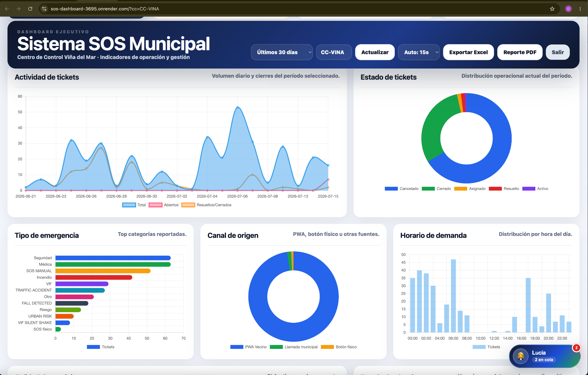Click the VIF purple bar
The height and width of the screenshot is (375, 588).
pos(82,284)
